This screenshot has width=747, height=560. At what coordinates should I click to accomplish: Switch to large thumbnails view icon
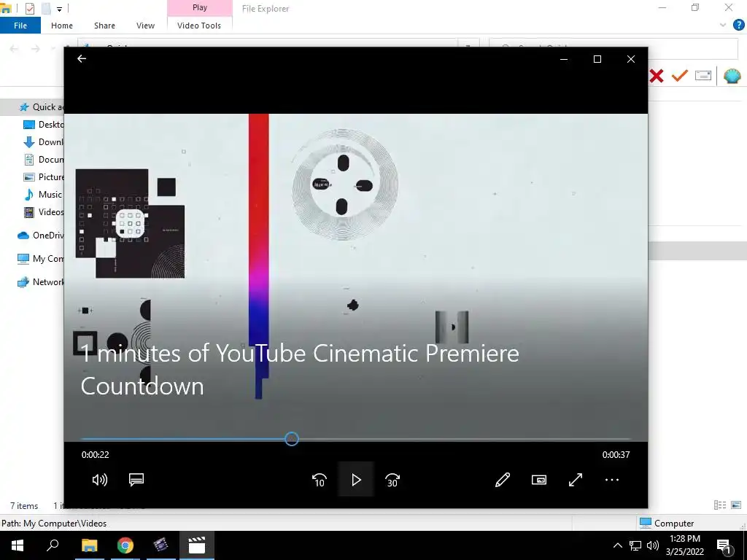tap(736, 505)
